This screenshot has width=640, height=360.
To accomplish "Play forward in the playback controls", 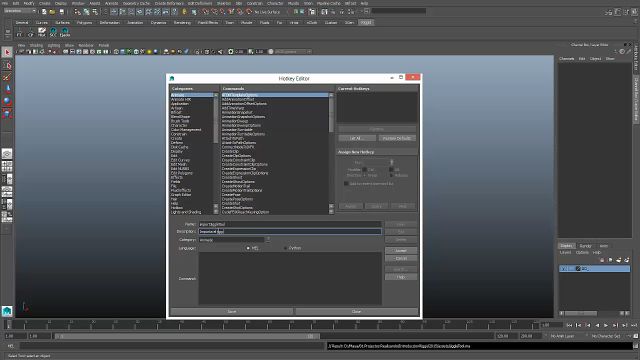I will click(x=606, y=325).
